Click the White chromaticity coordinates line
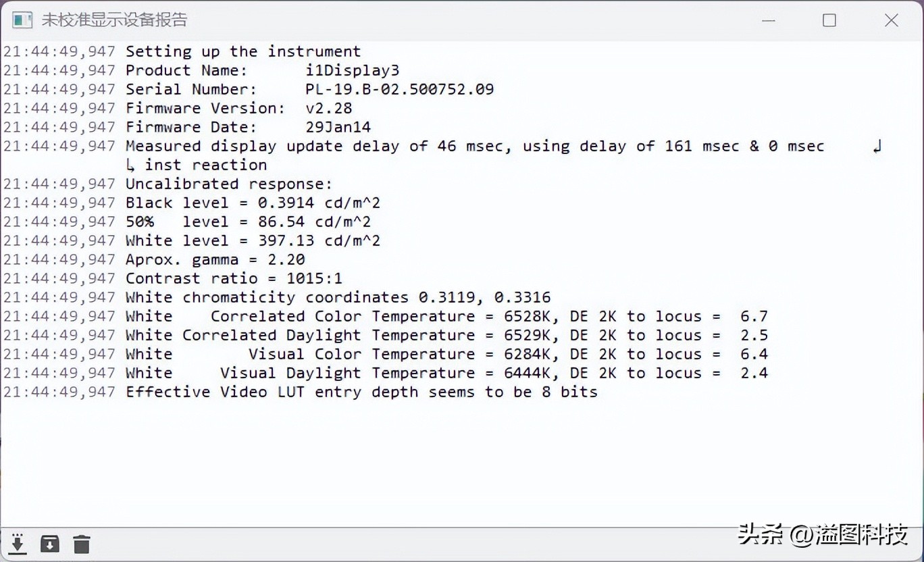924x562 pixels. point(338,297)
